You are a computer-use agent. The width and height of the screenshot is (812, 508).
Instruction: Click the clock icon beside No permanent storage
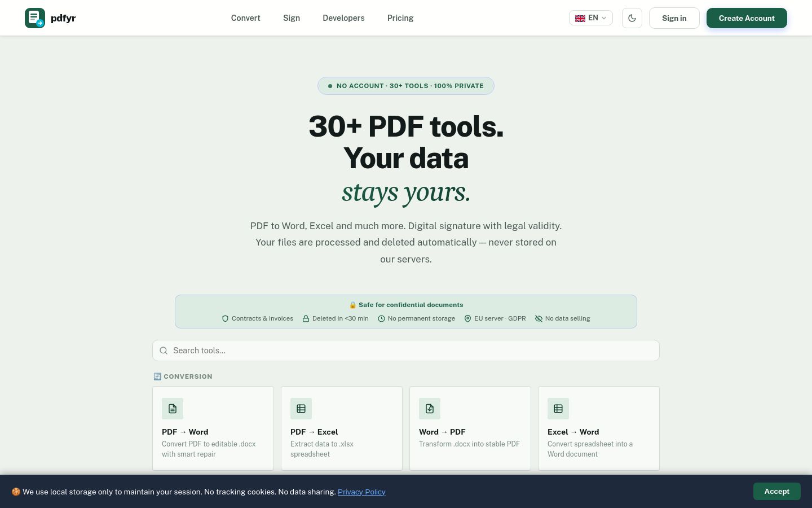(x=381, y=319)
